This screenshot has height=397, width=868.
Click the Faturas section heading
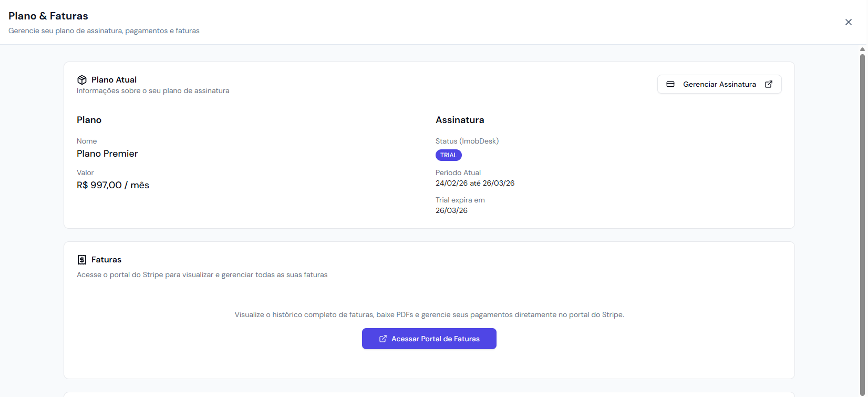[x=106, y=260]
